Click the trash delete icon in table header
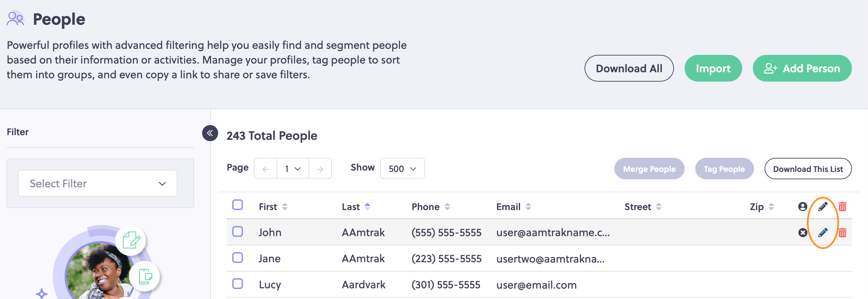Image resolution: width=868 pixels, height=299 pixels. (842, 206)
